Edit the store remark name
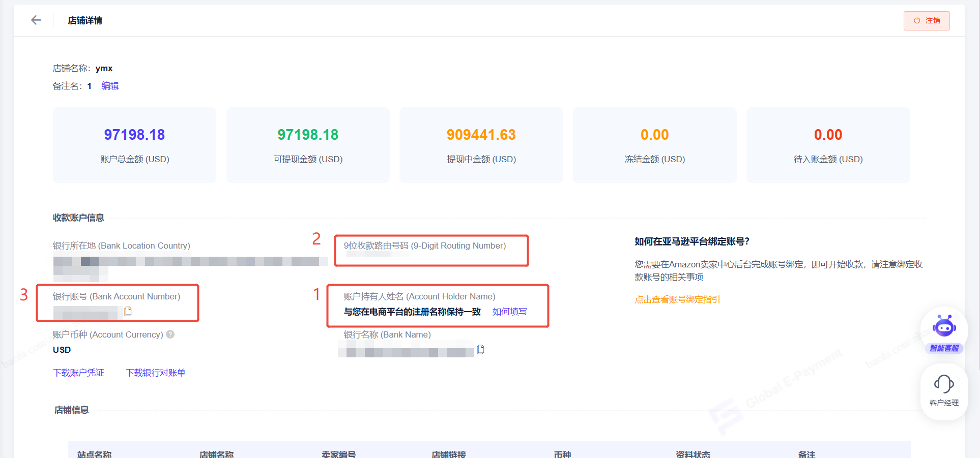Image resolution: width=980 pixels, height=458 pixels. click(110, 86)
